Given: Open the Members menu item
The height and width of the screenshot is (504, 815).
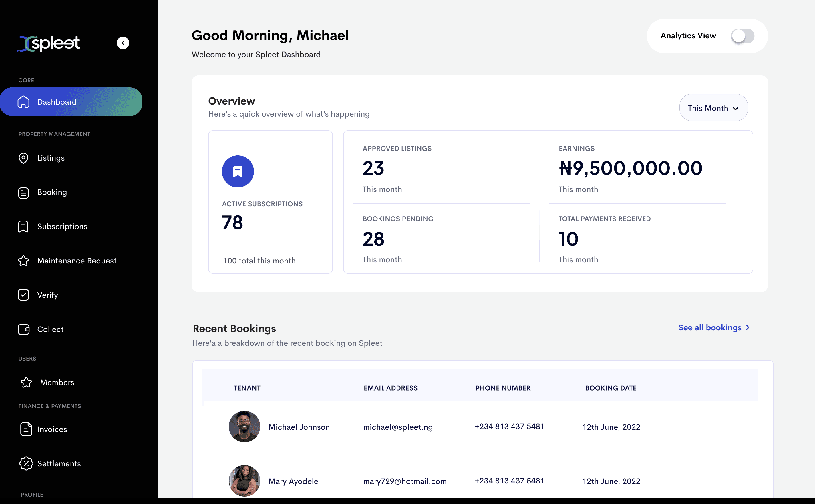Looking at the screenshot, I should 57,382.
